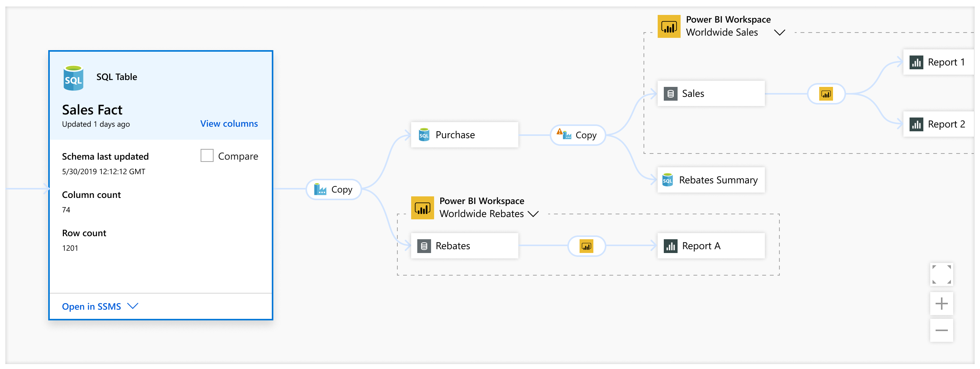Click the Updated 1 days ago text
The height and width of the screenshot is (369, 980).
tap(96, 124)
